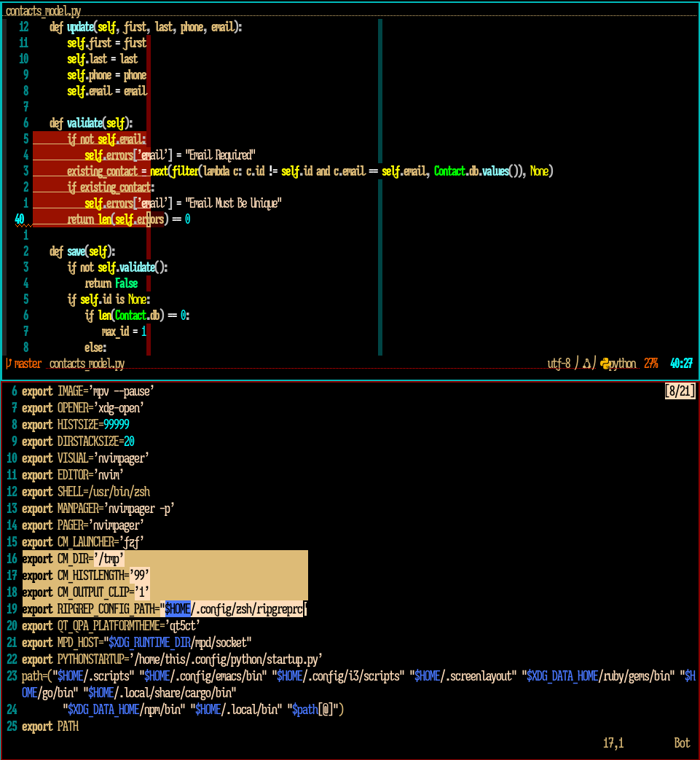This screenshot has width=700, height=760.
Task: Click '"$HOME/.config/emacs/bin"' in path line
Action: coord(203,677)
